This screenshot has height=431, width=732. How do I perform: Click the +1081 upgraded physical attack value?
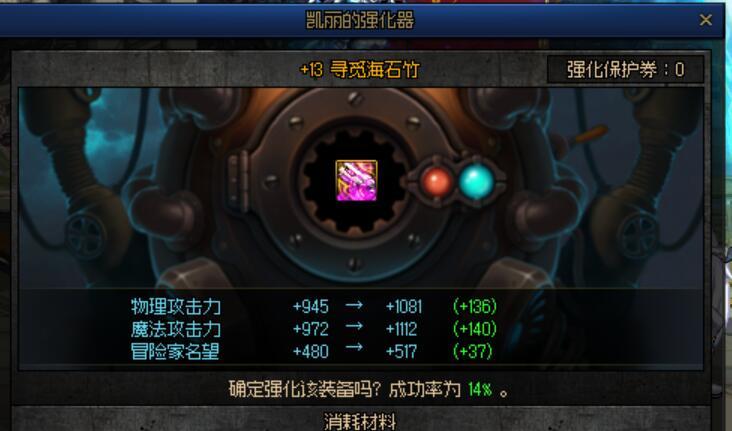click(x=403, y=307)
